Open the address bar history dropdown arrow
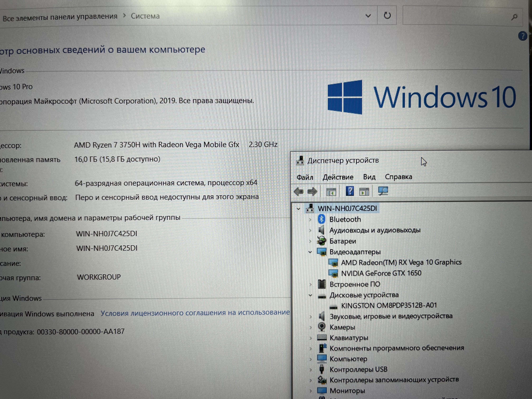 (368, 16)
